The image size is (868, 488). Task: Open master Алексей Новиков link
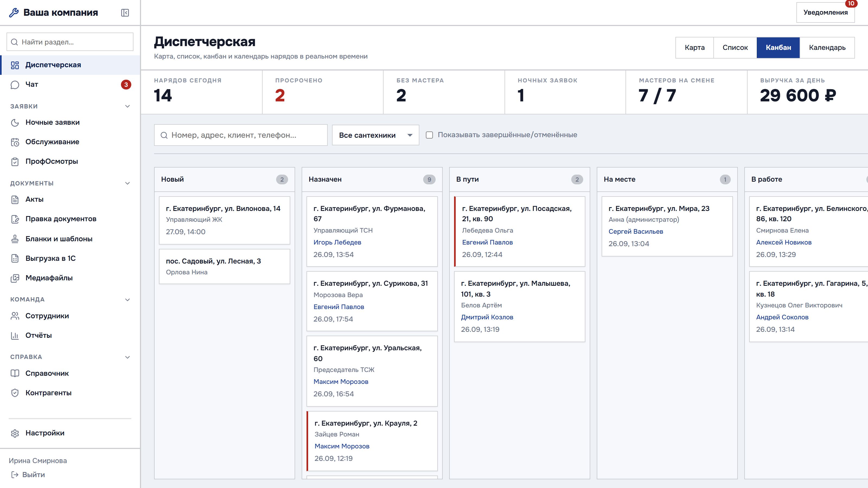click(783, 242)
